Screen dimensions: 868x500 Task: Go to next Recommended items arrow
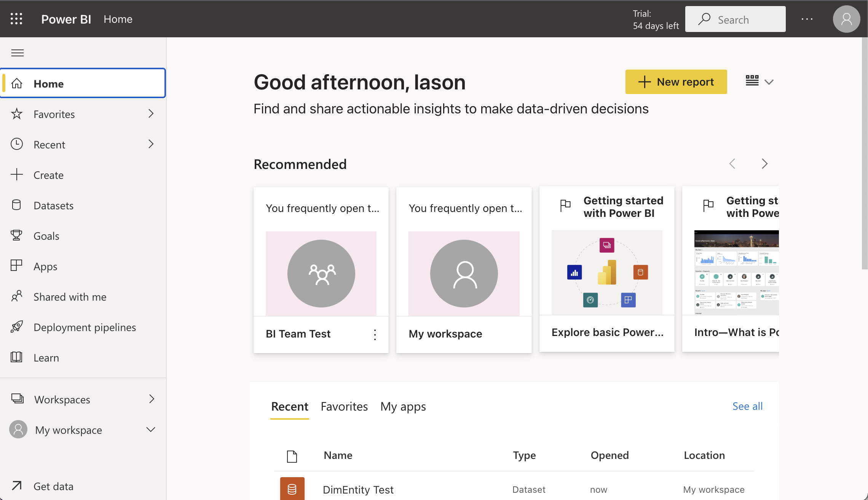click(764, 164)
